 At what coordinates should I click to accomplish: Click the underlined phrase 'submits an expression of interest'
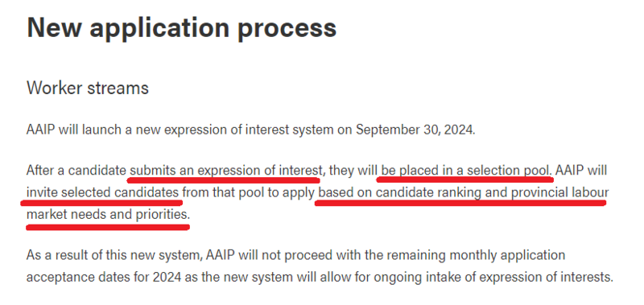tap(225, 170)
